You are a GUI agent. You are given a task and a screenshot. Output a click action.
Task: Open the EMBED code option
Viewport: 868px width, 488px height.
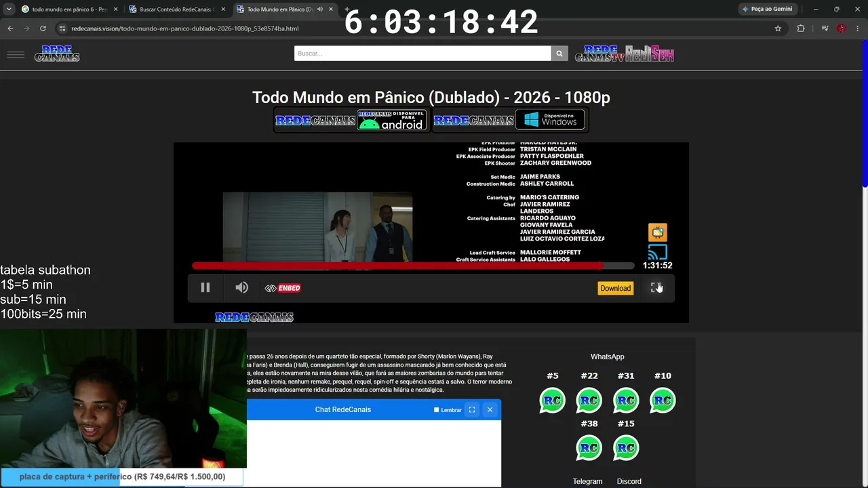coord(283,288)
